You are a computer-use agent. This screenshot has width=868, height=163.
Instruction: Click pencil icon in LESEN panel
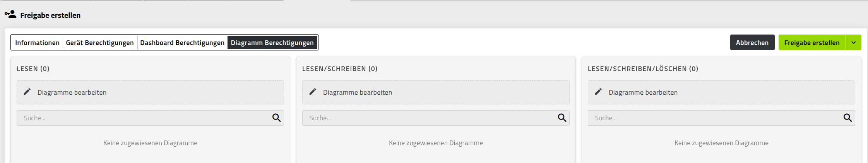(x=27, y=92)
